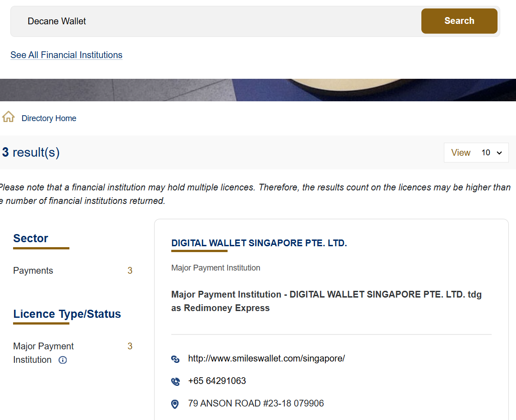The image size is (516, 420).
Task: Go to Directory Home breadcrumb
Action: pyautogui.click(x=49, y=118)
